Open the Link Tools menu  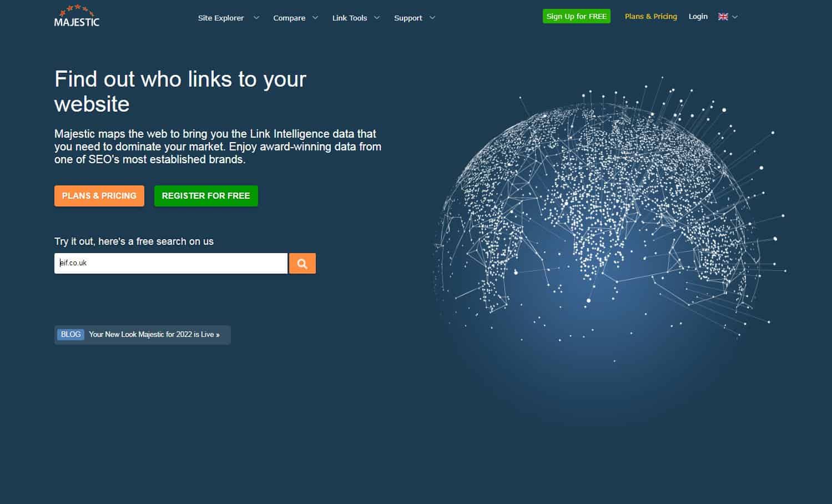350,18
